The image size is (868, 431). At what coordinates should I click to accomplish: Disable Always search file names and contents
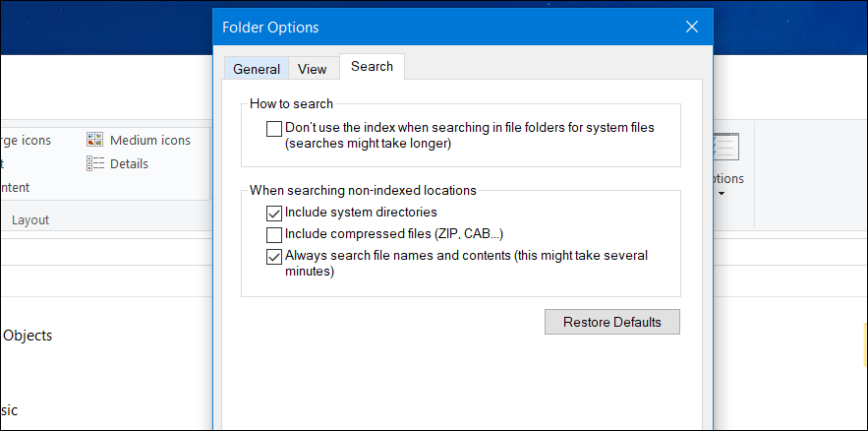point(273,256)
